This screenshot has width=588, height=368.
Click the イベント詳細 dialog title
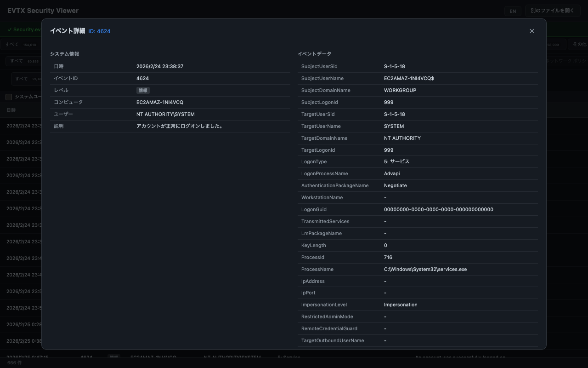(68, 31)
